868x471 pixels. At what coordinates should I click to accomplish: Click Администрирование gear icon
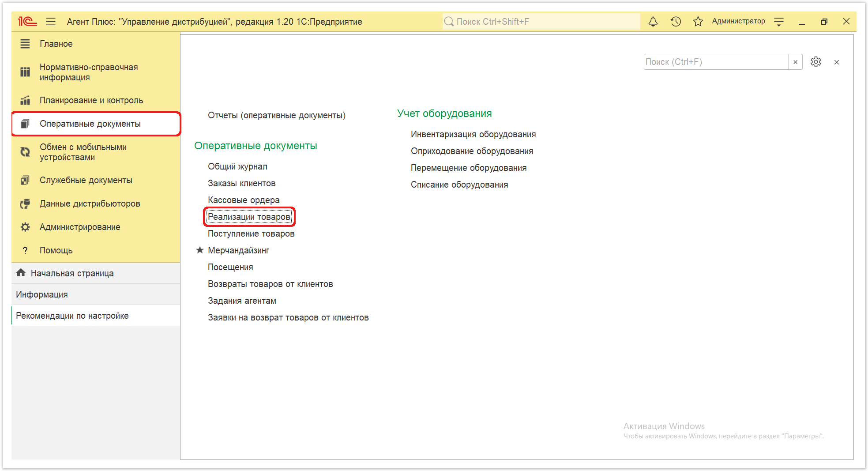(25, 227)
